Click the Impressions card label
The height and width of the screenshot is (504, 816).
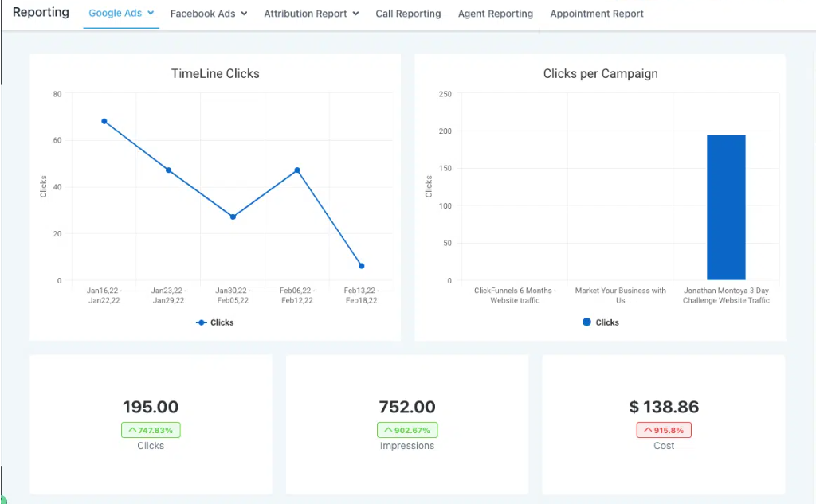click(x=407, y=446)
